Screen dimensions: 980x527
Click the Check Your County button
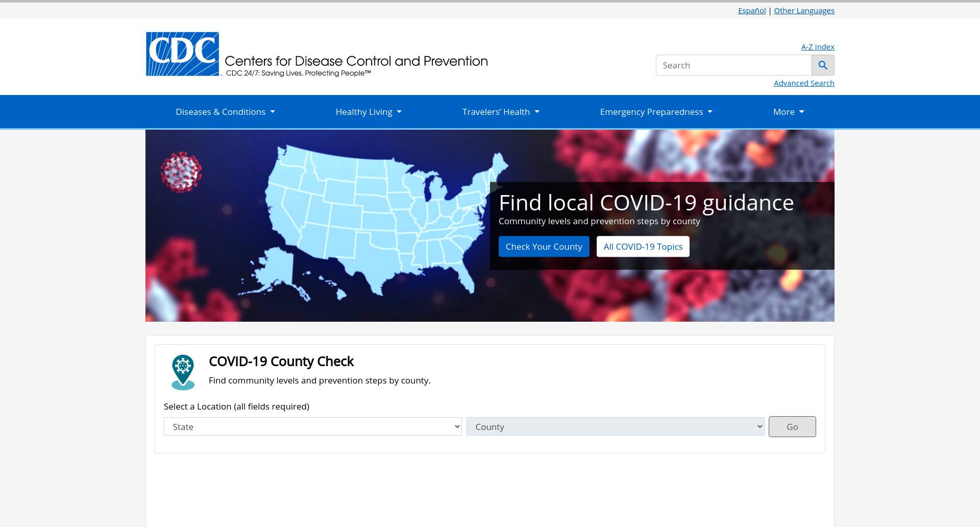pyautogui.click(x=544, y=247)
